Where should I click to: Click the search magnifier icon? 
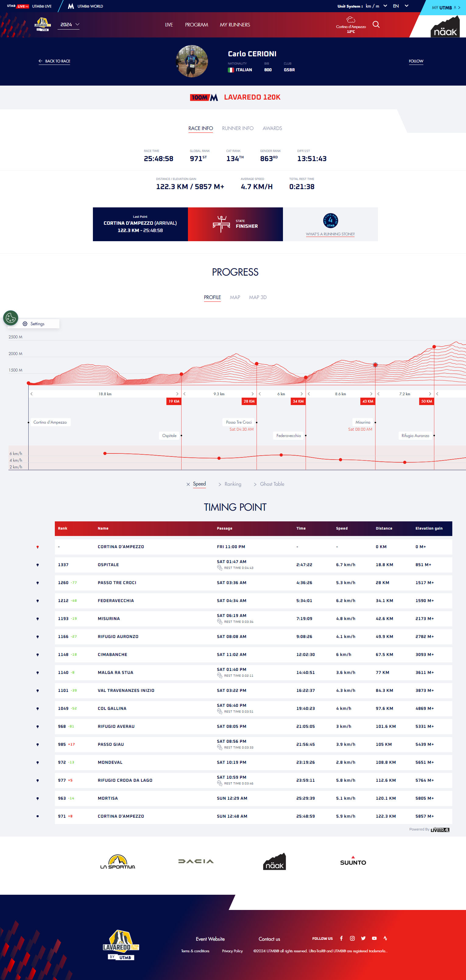coord(376,24)
